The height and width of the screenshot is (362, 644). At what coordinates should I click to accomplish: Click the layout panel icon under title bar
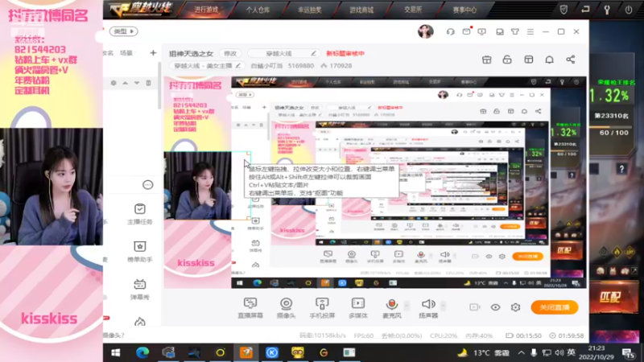(529, 60)
